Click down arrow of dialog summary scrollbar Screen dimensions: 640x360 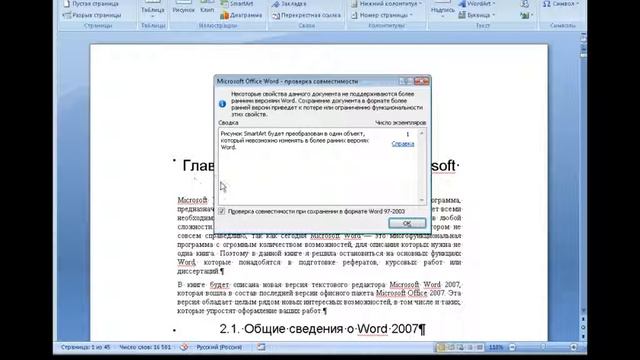[422, 200]
